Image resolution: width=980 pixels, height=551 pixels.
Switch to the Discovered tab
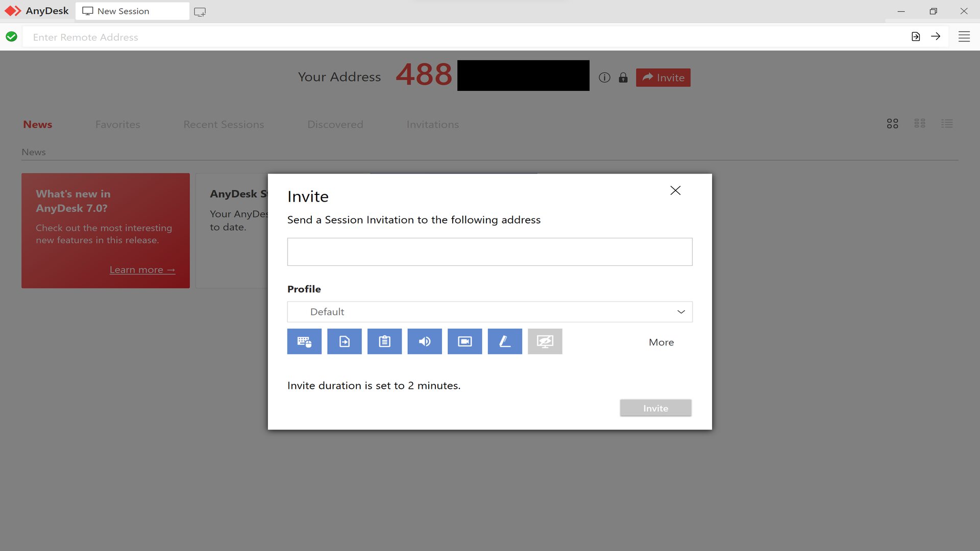click(x=335, y=124)
